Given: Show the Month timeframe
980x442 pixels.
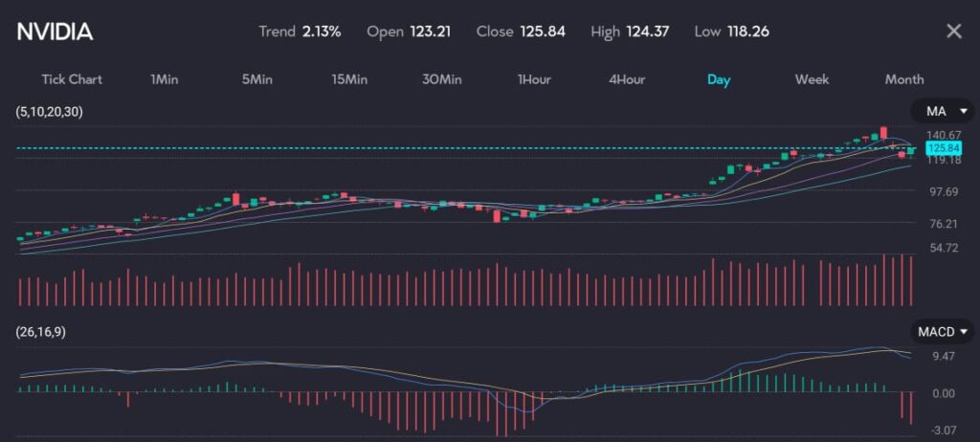Looking at the screenshot, I should tap(904, 79).
